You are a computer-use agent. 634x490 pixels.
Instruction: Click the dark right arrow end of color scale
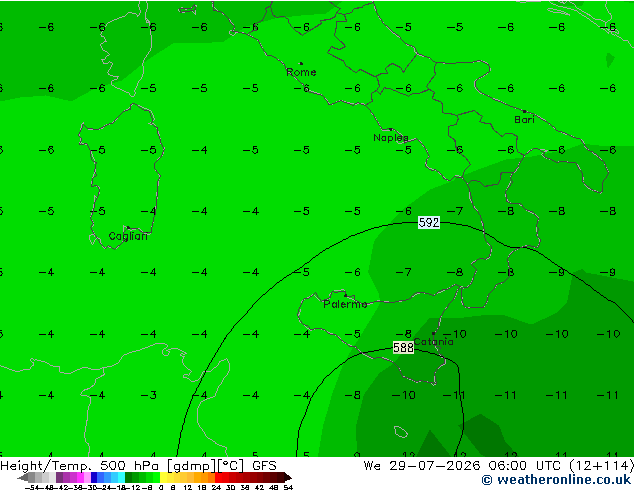click(x=288, y=478)
